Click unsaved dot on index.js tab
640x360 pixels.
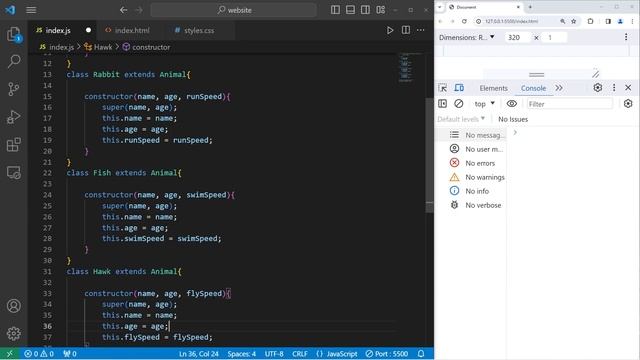click(x=88, y=30)
